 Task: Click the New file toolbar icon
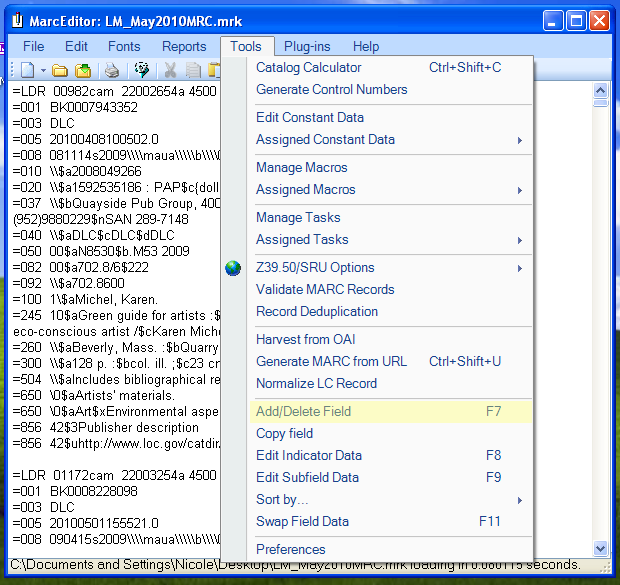pos(27,70)
